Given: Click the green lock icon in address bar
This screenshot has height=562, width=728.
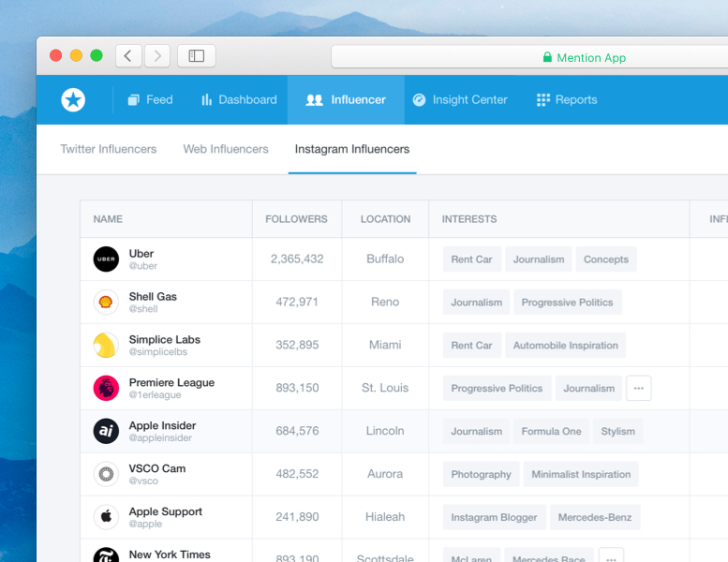Looking at the screenshot, I should coord(547,57).
